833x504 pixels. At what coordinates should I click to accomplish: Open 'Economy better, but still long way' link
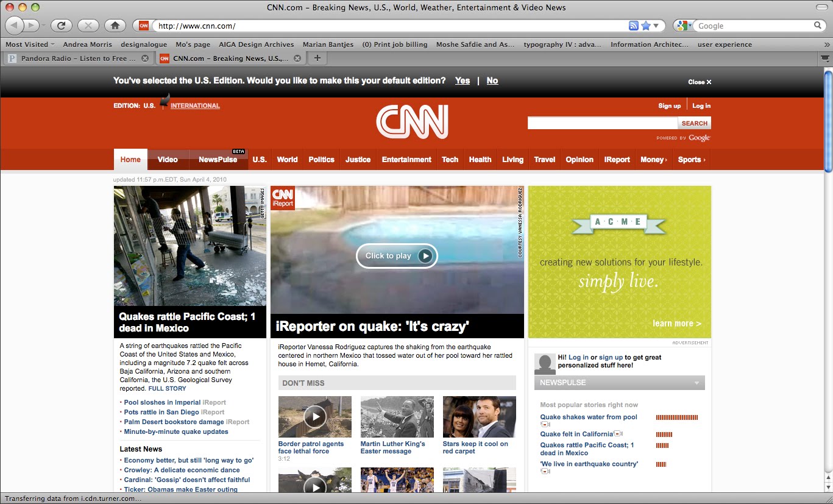(189, 460)
